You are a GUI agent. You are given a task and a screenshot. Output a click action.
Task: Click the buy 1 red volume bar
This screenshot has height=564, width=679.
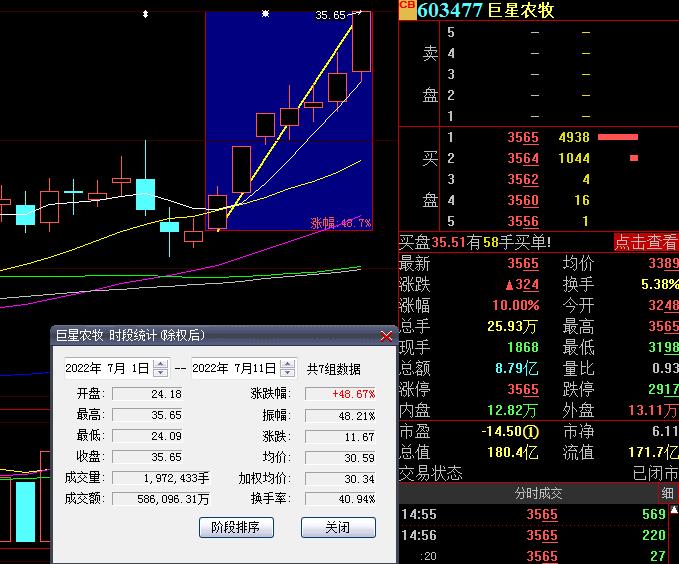(617, 137)
